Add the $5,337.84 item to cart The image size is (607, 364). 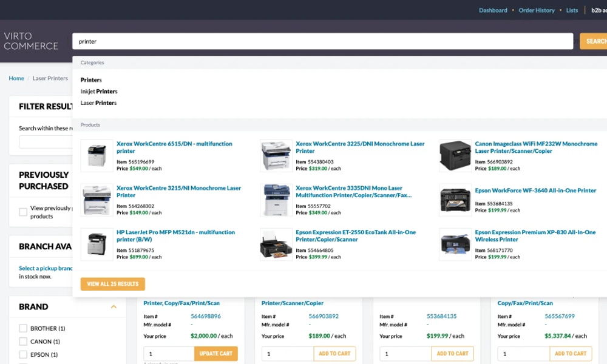coord(570,354)
